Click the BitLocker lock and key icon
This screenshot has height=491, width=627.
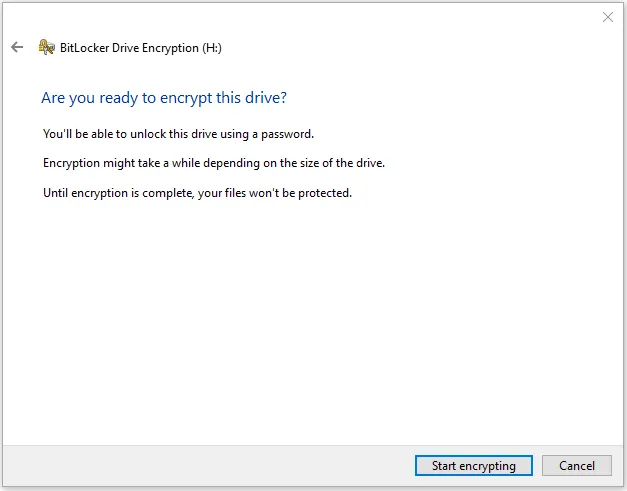point(46,47)
